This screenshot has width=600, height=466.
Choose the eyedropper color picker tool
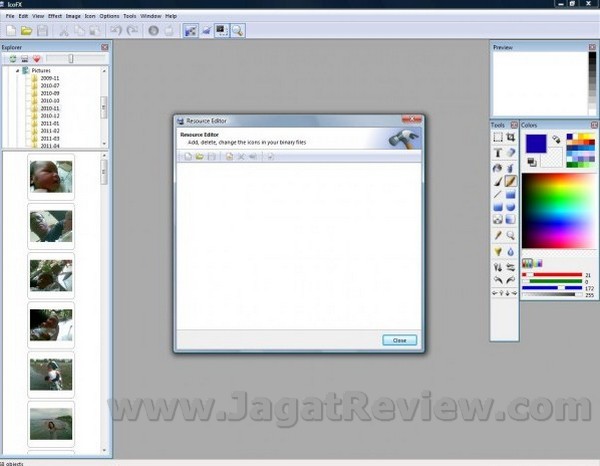click(498, 235)
